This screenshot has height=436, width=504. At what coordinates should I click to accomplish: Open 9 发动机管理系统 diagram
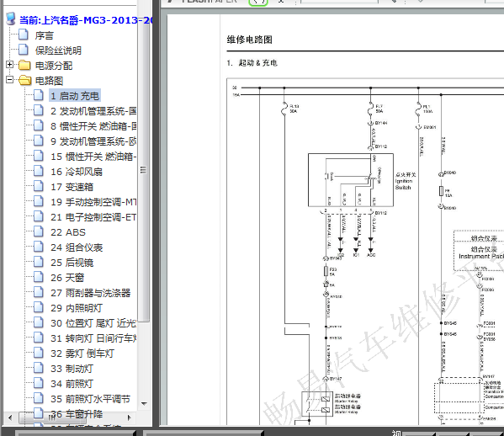click(93, 141)
